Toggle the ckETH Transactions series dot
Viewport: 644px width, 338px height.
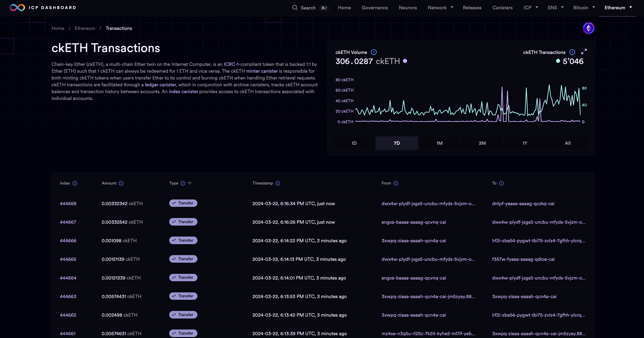pos(558,61)
